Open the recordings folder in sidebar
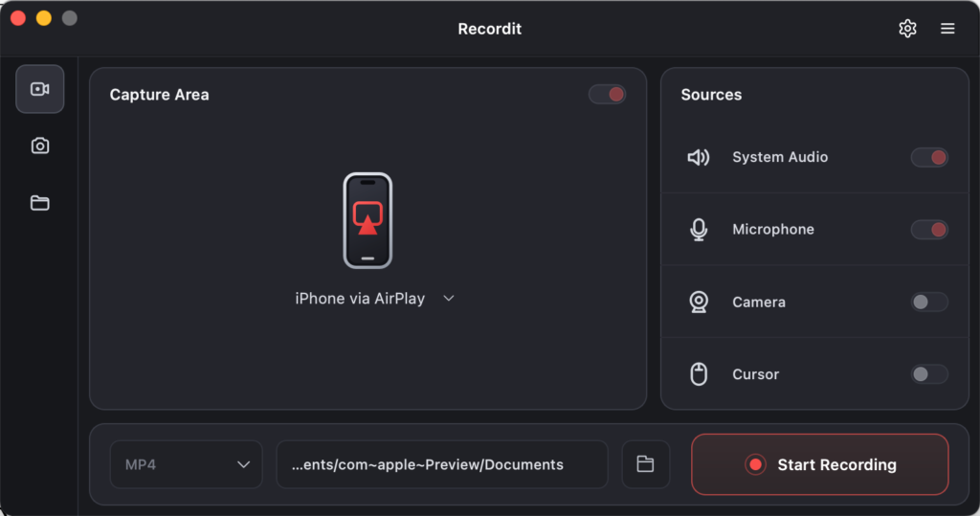The width and height of the screenshot is (980, 516). pyautogui.click(x=40, y=203)
